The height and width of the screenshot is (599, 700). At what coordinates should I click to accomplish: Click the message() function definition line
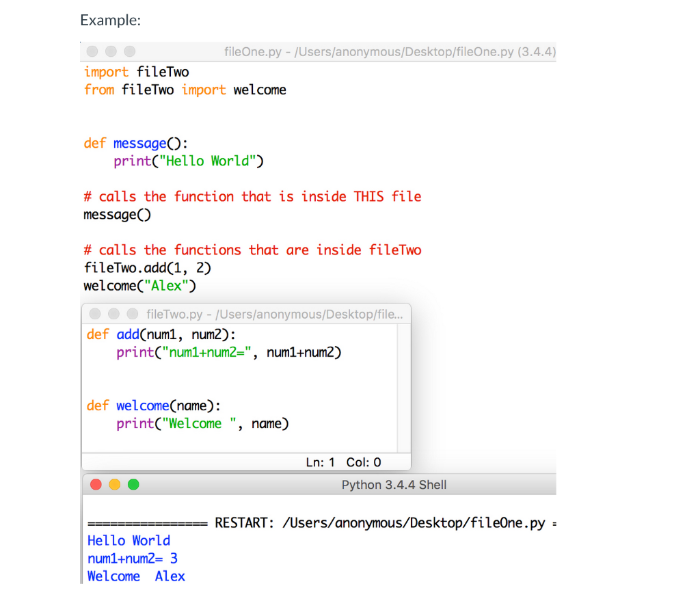tap(137, 143)
